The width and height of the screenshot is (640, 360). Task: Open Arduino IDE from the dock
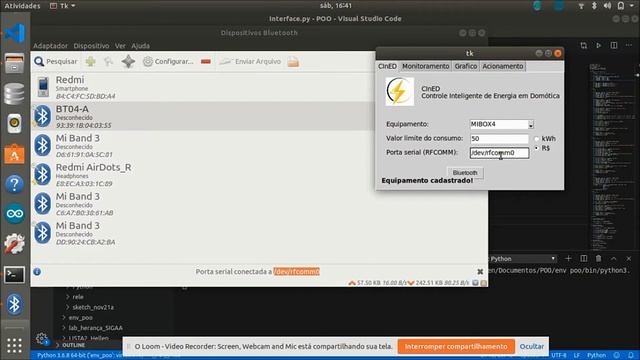[15, 214]
